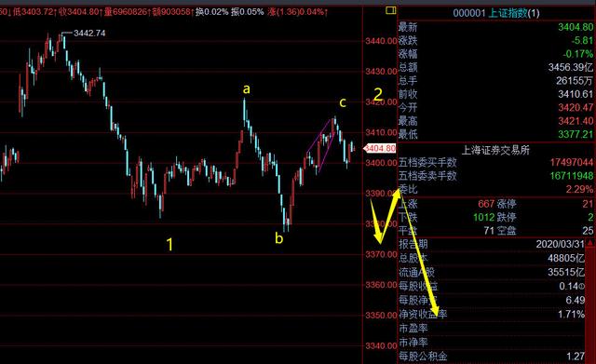Click the 000001 上证指数(1) title

[496, 13]
